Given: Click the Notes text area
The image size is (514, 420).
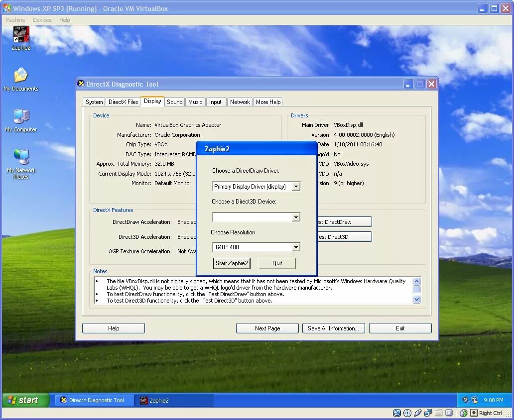Looking at the screenshot, I should [x=254, y=291].
